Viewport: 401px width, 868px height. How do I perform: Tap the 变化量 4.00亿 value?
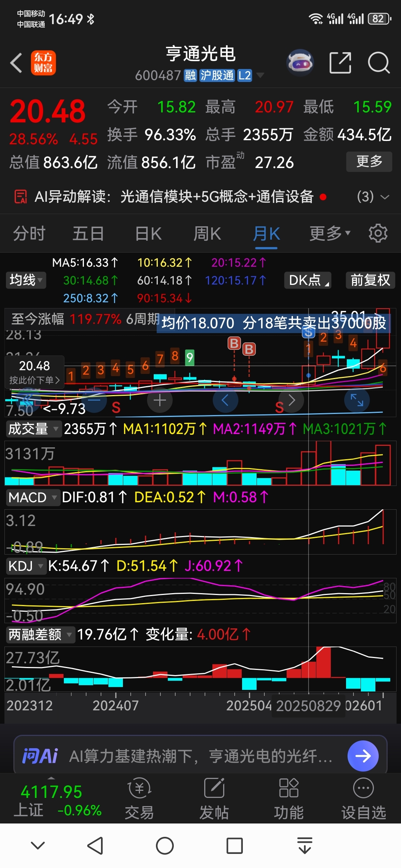tap(224, 635)
